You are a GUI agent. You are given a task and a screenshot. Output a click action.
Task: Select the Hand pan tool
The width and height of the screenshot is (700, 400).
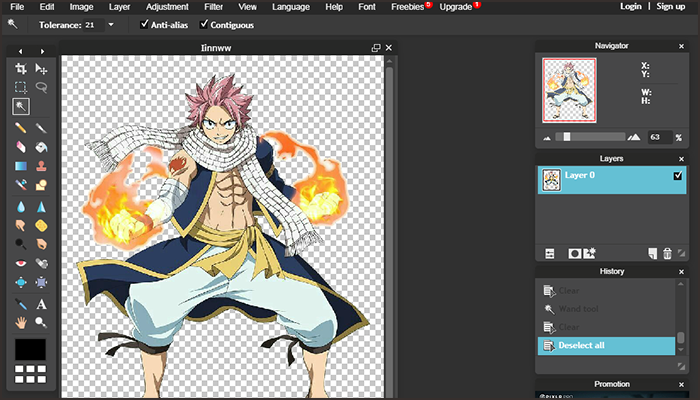point(21,322)
